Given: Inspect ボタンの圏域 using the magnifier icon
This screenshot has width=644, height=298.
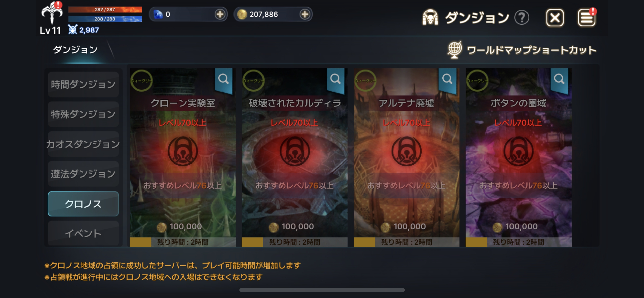Looking at the screenshot, I should pos(559,79).
